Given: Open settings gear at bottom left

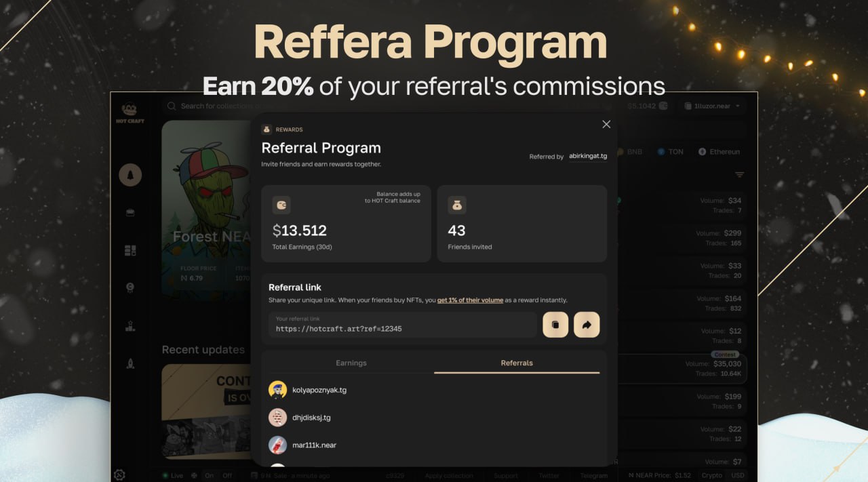Looking at the screenshot, I should [120, 475].
